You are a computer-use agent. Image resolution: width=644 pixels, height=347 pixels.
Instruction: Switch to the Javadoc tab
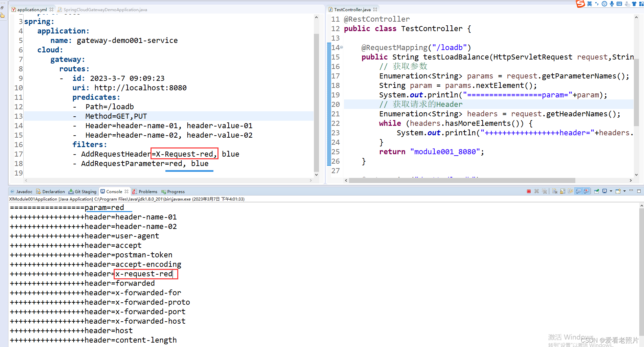(x=21, y=191)
